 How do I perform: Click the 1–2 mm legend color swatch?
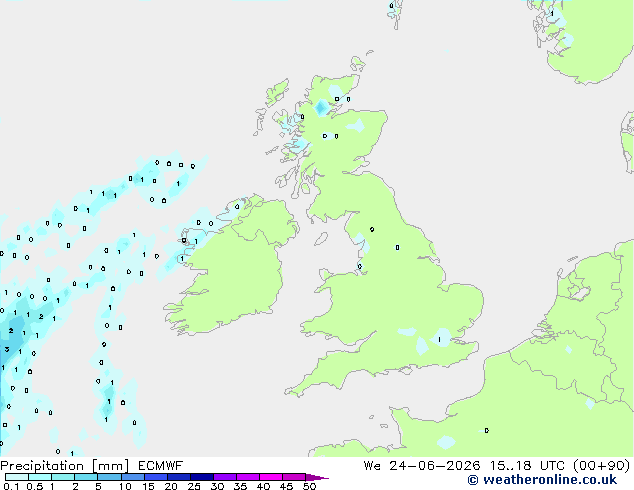coord(63,477)
